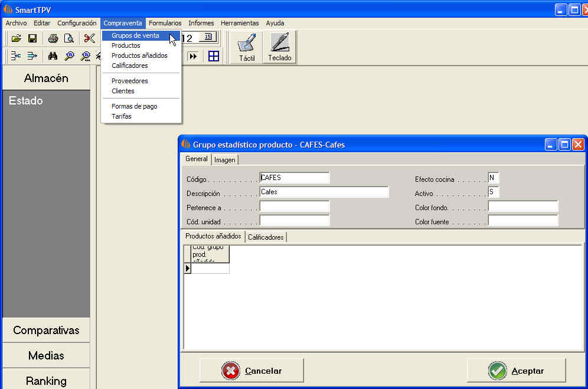Screen dimensions: 588x389
Task: Click the red scissors cut icon
Action: coord(89,38)
